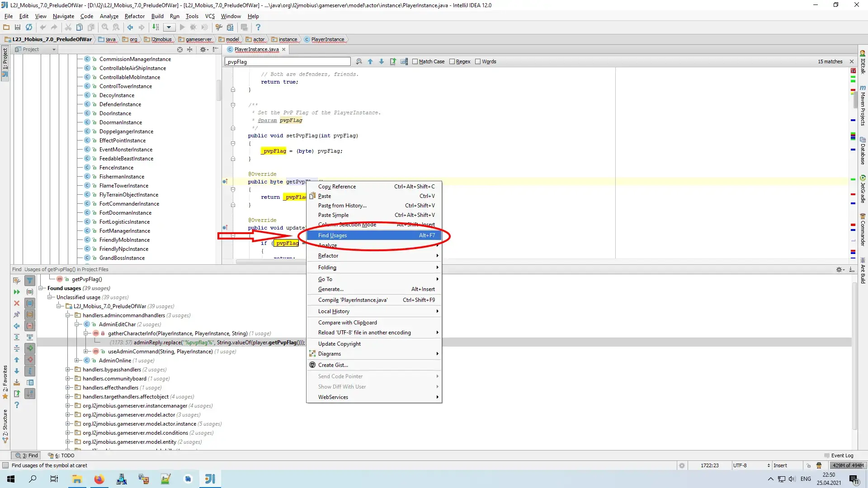The height and width of the screenshot is (488, 868).
Task: Click Expand All icon in Find panel
Action: pyautogui.click(x=17, y=337)
